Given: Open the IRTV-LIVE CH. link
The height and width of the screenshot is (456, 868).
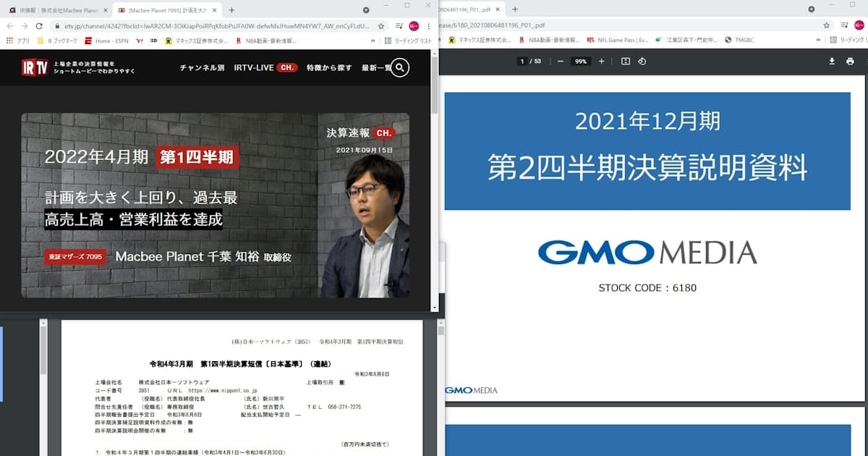Looking at the screenshot, I should (265, 68).
